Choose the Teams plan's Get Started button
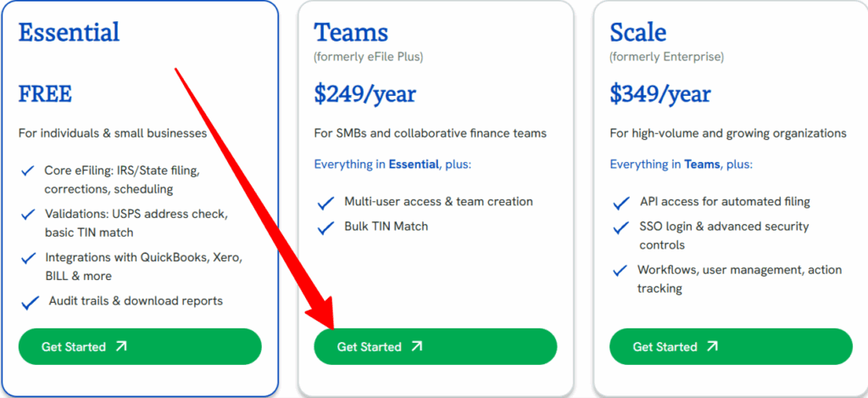This screenshot has height=398, width=868. [436, 346]
